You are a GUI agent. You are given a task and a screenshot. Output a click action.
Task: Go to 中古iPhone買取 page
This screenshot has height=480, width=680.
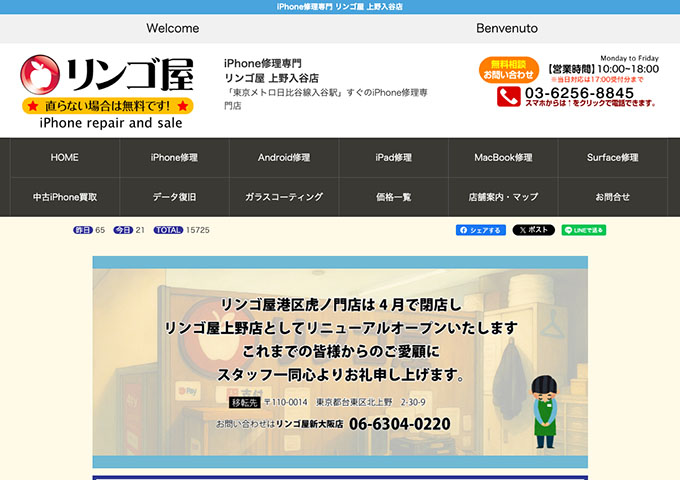coord(65,197)
